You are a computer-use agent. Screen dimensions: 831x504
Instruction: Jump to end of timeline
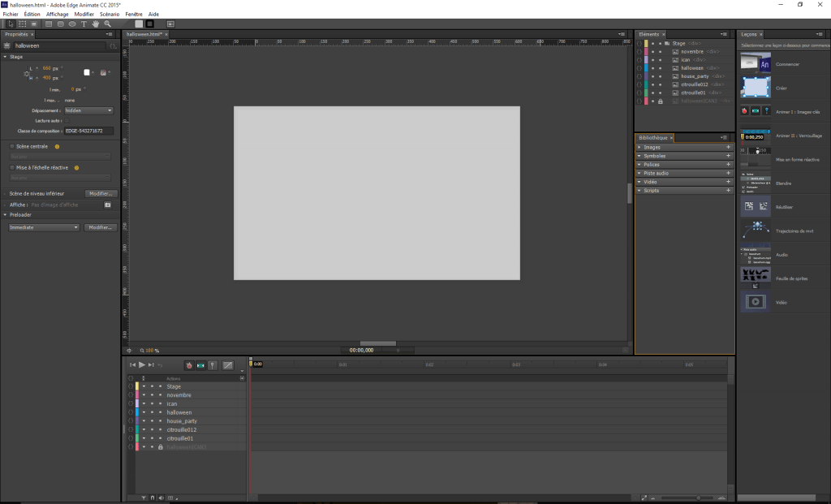(151, 364)
